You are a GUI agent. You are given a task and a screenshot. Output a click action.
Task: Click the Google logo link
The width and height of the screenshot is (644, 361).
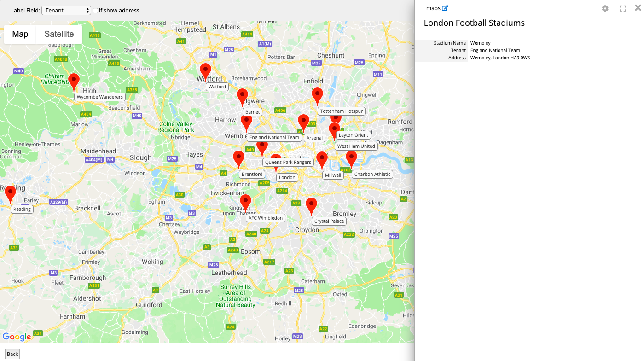[x=17, y=337]
